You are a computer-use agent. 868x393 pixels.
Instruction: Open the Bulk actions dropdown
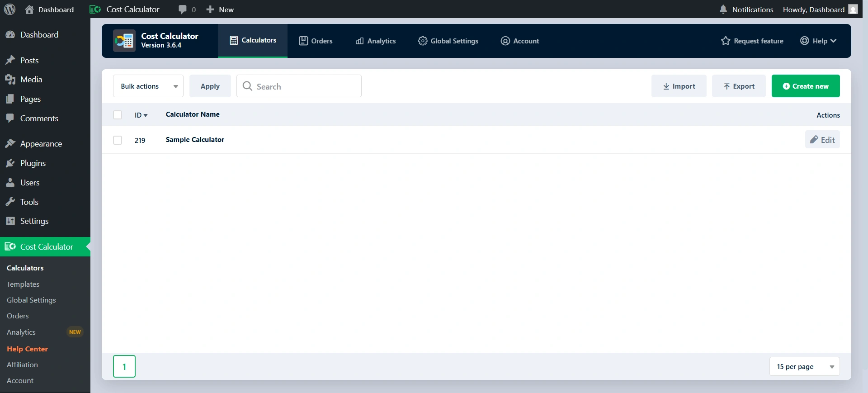pyautogui.click(x=148, y=86)
